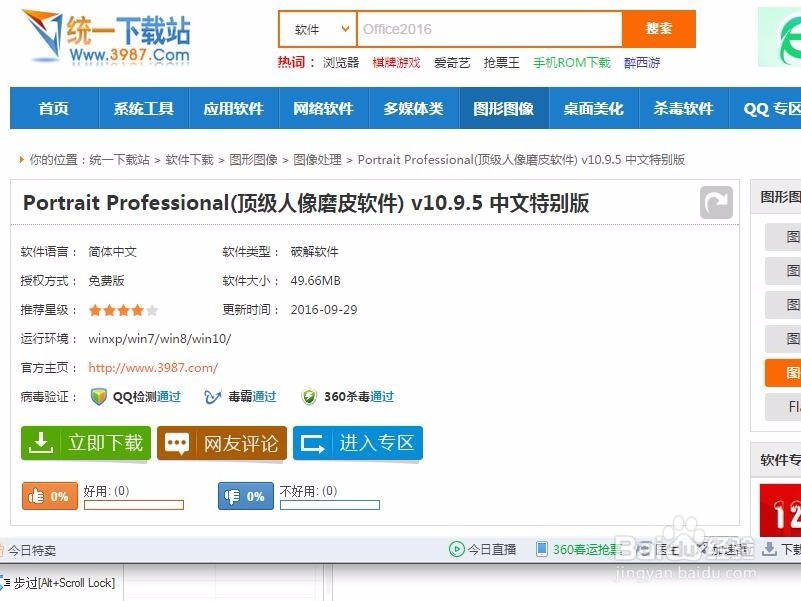Click the 好用 orange rating progress bar
The height and width of the screenshot is (601, 801).
pyautogui.click(x=134, y=505)
